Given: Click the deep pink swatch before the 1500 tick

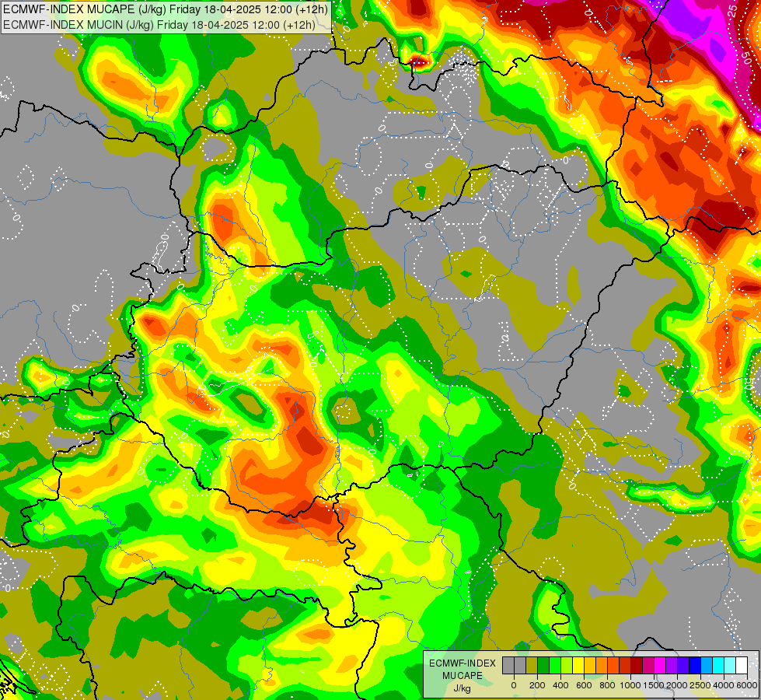Looking at the screenshot, I should [x=649, y=666].
